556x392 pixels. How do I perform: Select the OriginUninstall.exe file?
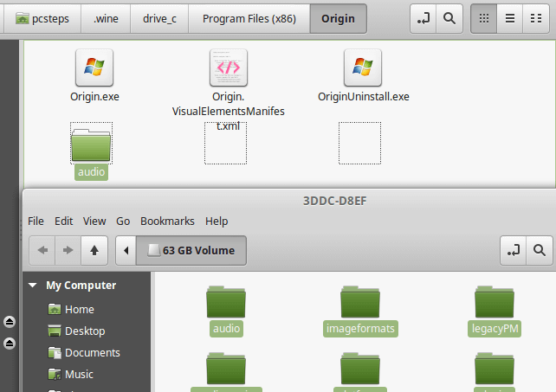[x=363, y=76]
